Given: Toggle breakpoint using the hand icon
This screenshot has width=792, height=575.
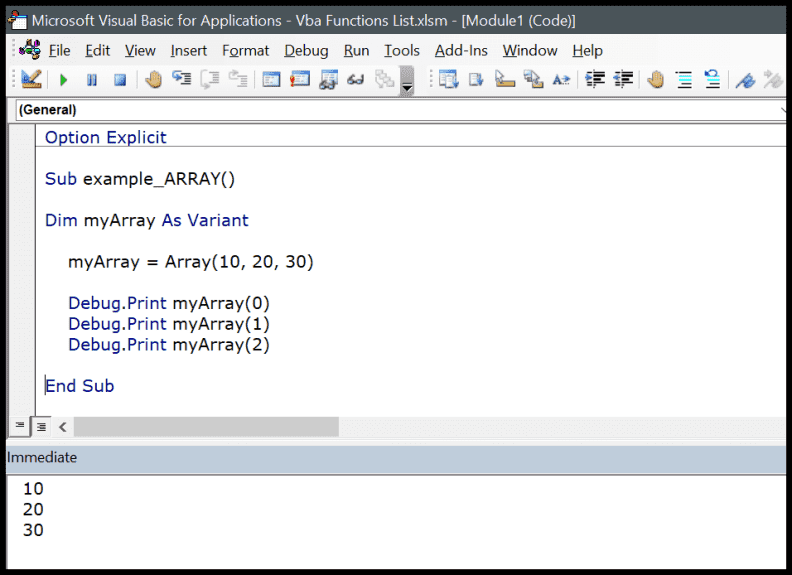Looking at the screenshot, I should [153, 80].
